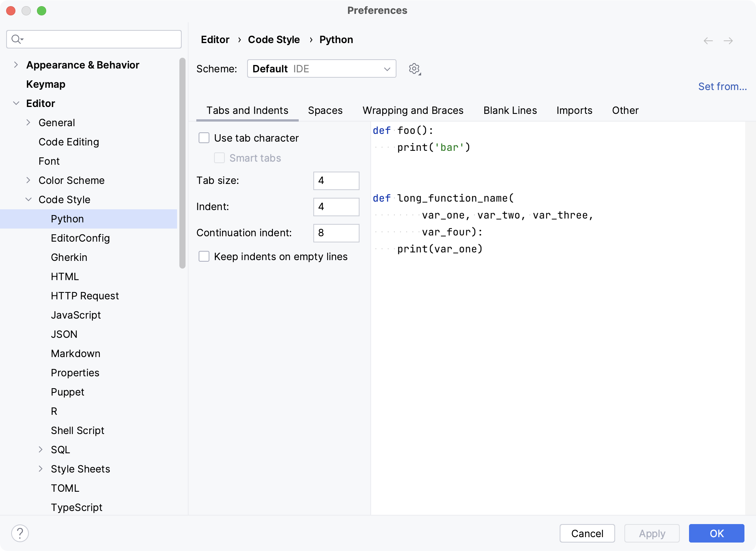Open the Default IDE scheme dropdown
Viewport: 756px width, 551px height.
coord(322,68)
